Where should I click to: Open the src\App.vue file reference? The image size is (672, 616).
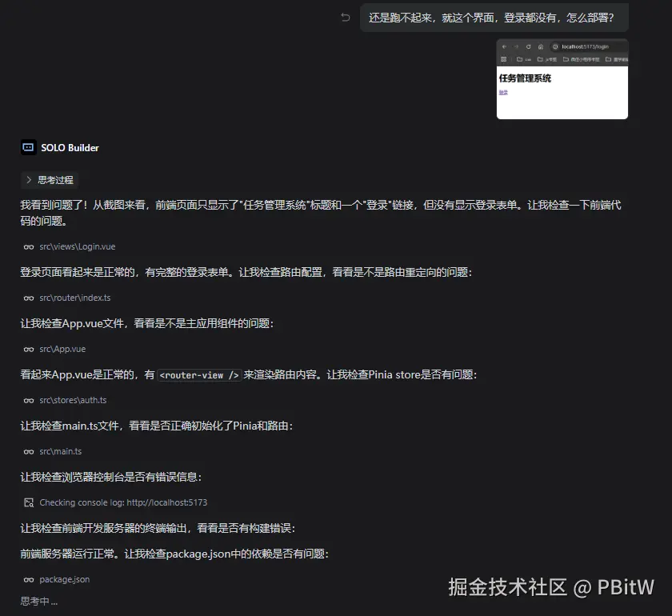point(62,349)
